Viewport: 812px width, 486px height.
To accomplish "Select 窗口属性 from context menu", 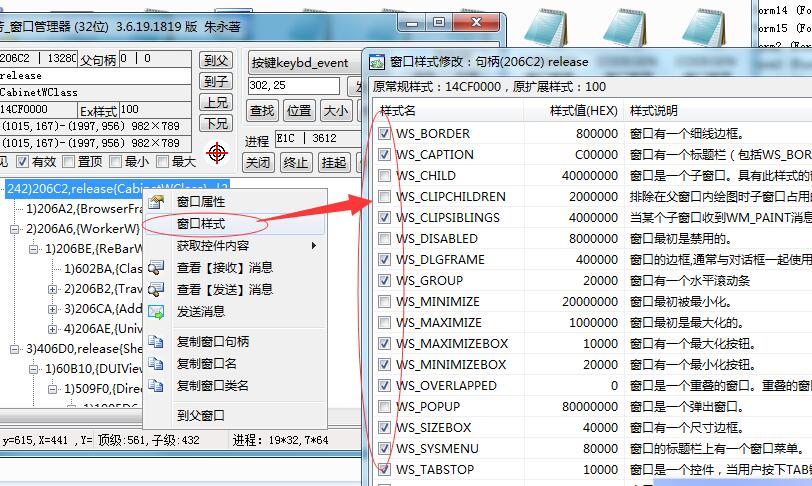I will tap(235, 202).
